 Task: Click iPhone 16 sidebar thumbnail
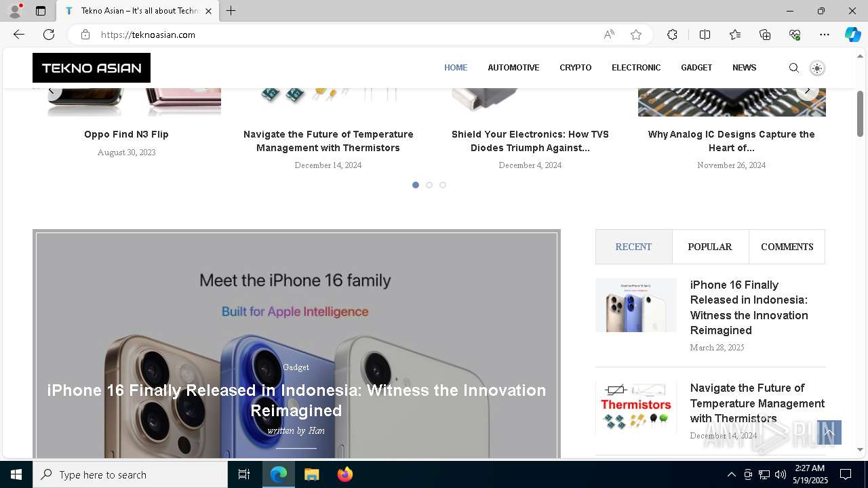point(636,305)
